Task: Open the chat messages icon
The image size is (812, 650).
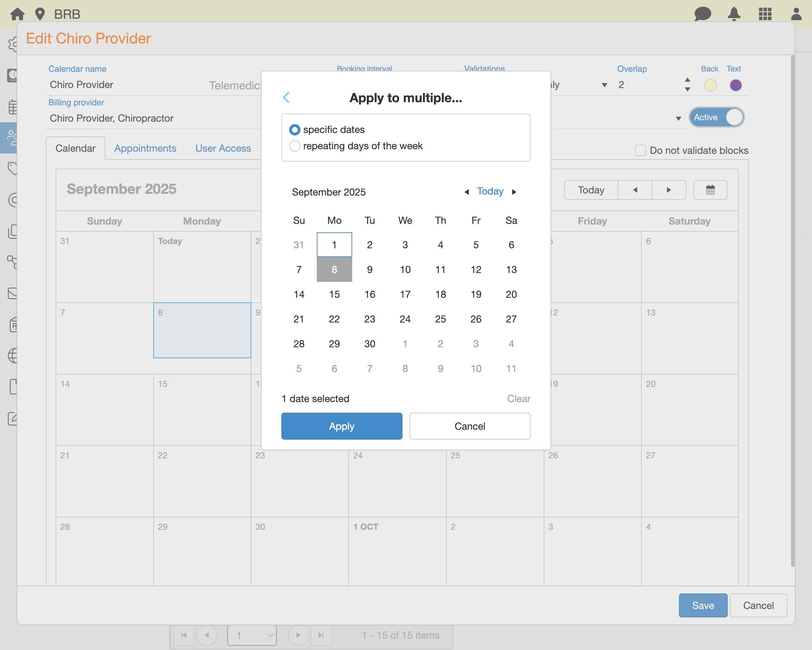Action: [702, 14]
